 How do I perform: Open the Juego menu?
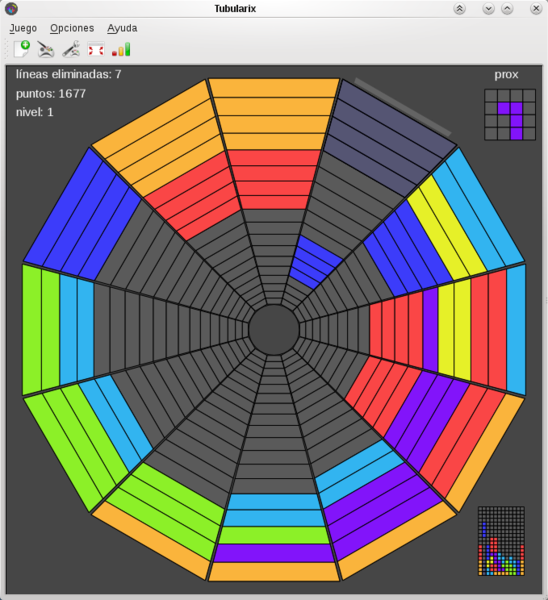click(23, 28)
